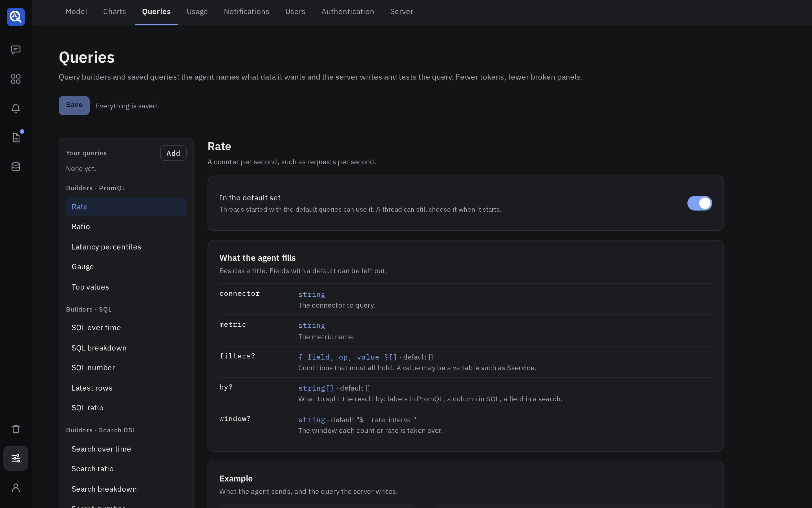Open the Authentication tab
812x508 pixels.
(348, 12)
